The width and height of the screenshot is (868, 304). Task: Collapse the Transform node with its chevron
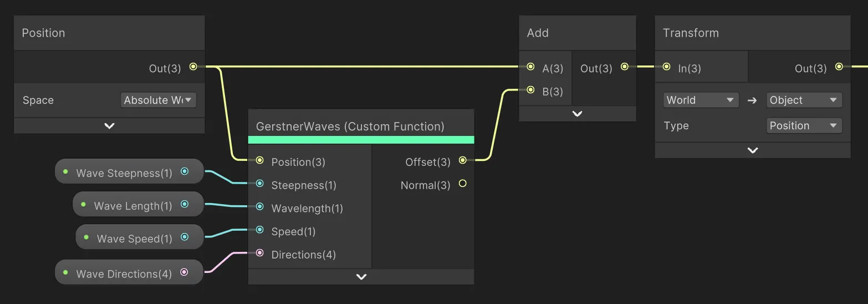click(752, 150)
